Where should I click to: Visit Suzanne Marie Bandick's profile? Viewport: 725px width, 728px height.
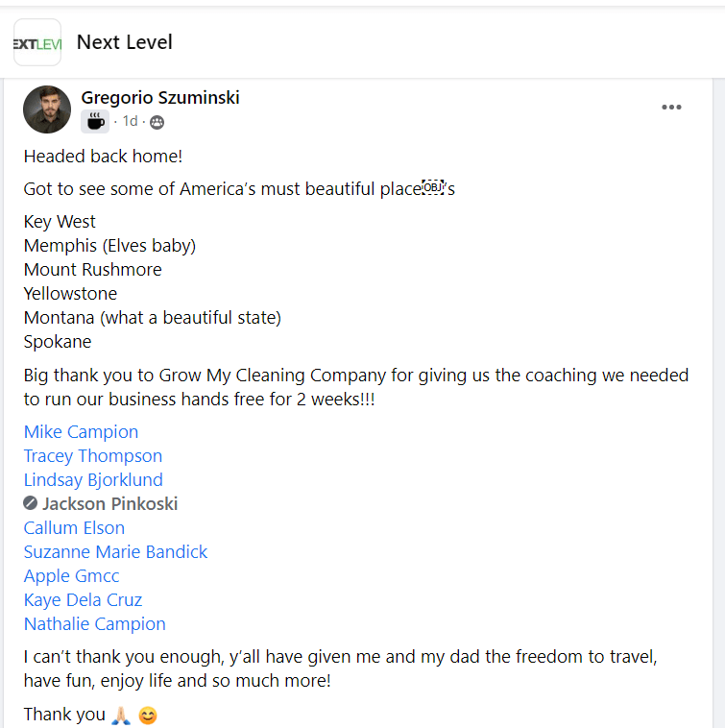115,552
